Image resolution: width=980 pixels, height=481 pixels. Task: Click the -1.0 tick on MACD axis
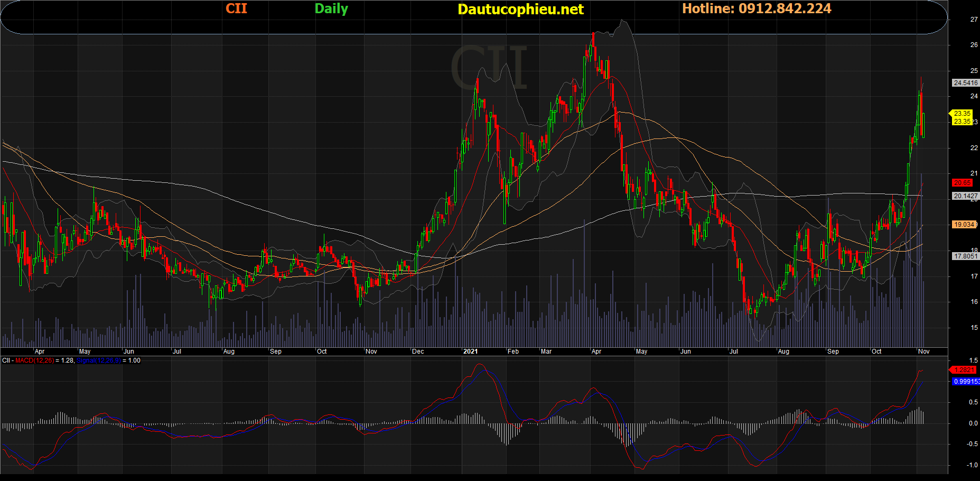(972, 465)
